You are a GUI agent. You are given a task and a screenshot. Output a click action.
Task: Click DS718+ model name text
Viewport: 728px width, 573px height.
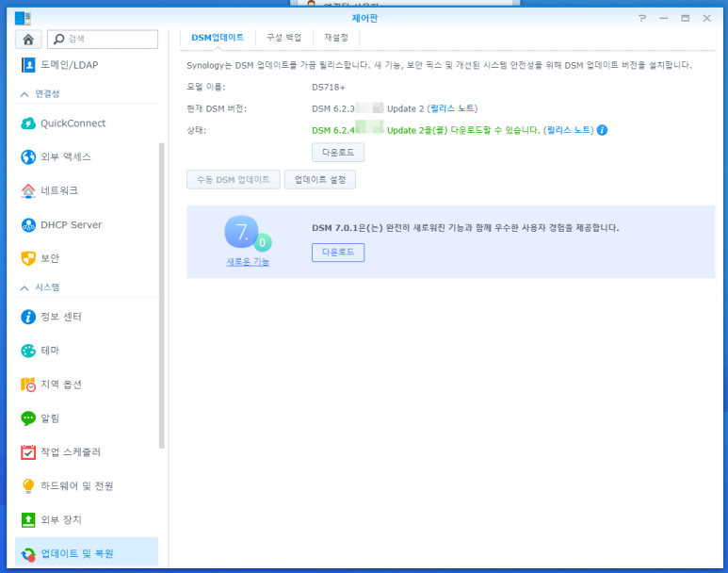click(329, 88)
